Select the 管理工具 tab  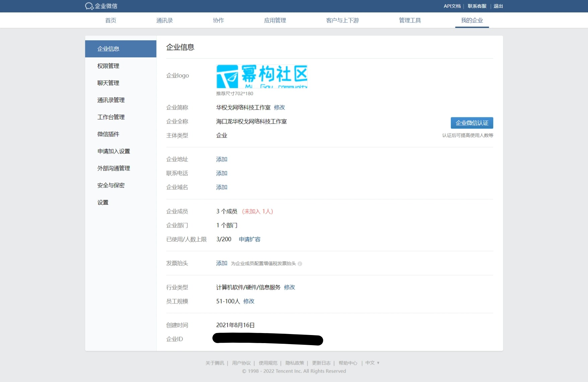pyautogui.click(x=410, y=20)
